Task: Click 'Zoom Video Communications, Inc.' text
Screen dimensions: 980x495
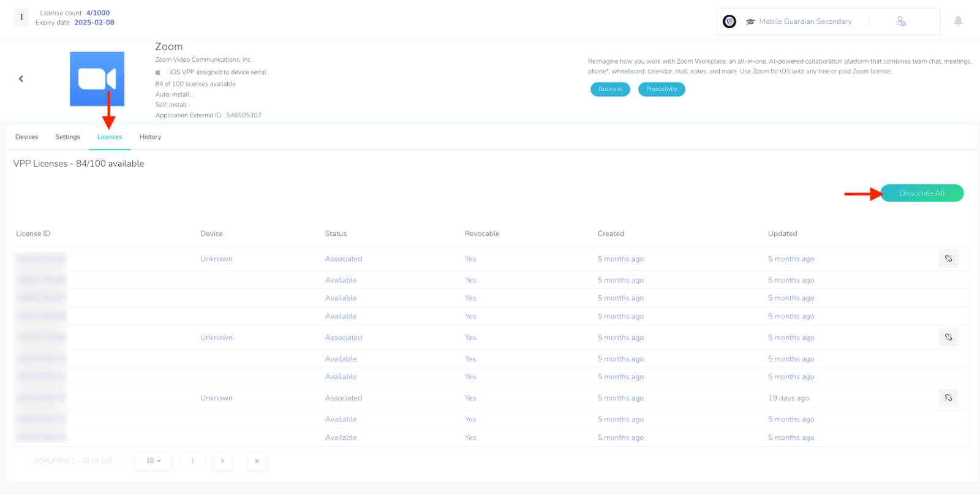Action: pyautogui.click(x=204, y=59)
